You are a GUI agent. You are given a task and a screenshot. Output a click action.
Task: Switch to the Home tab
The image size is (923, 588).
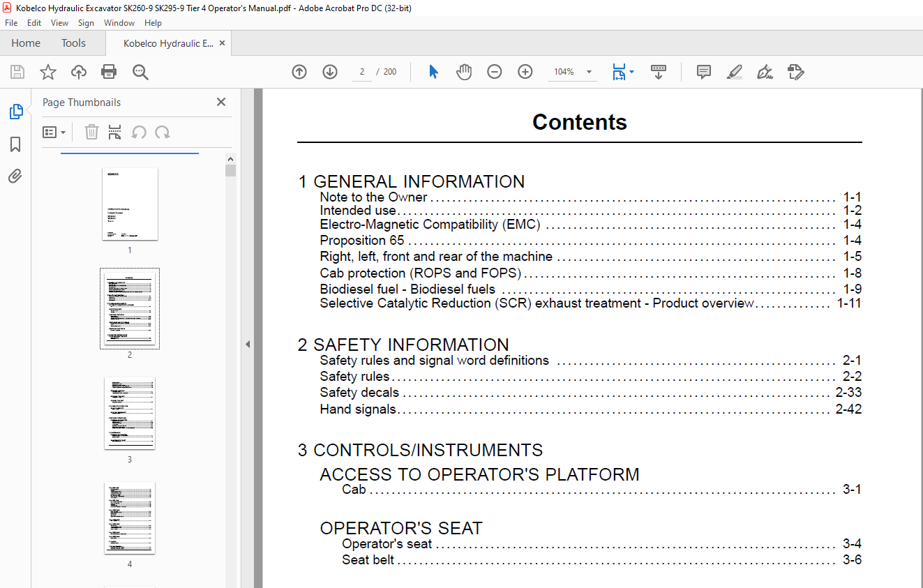tap(26, 43)
